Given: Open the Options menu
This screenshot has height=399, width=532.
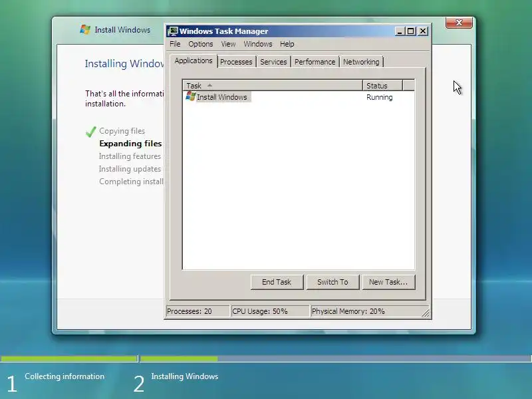Looking at the screenshot, I should [x=201, y=44].
